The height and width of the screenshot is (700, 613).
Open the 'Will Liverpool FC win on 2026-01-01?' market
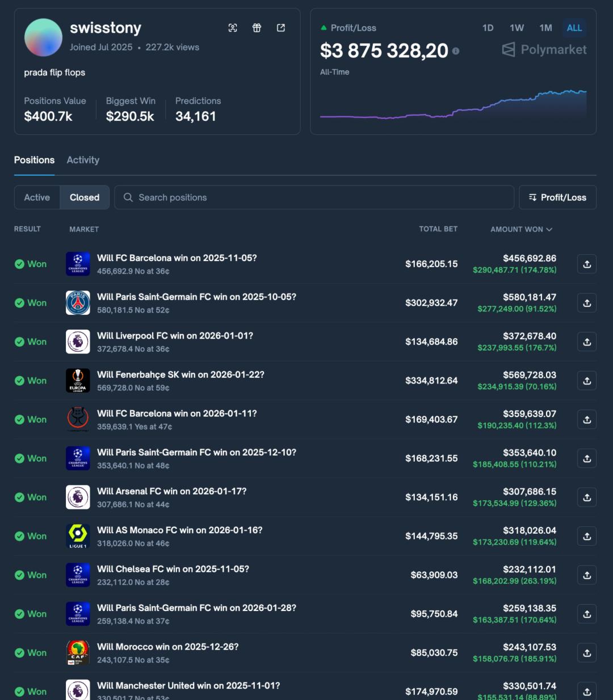point(175,336)
